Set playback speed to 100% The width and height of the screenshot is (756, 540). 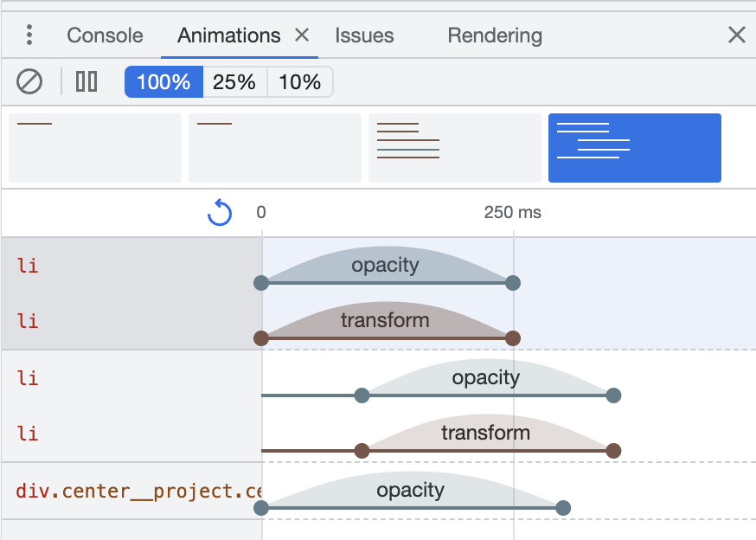pyautogui.click(x=164, y=81)
